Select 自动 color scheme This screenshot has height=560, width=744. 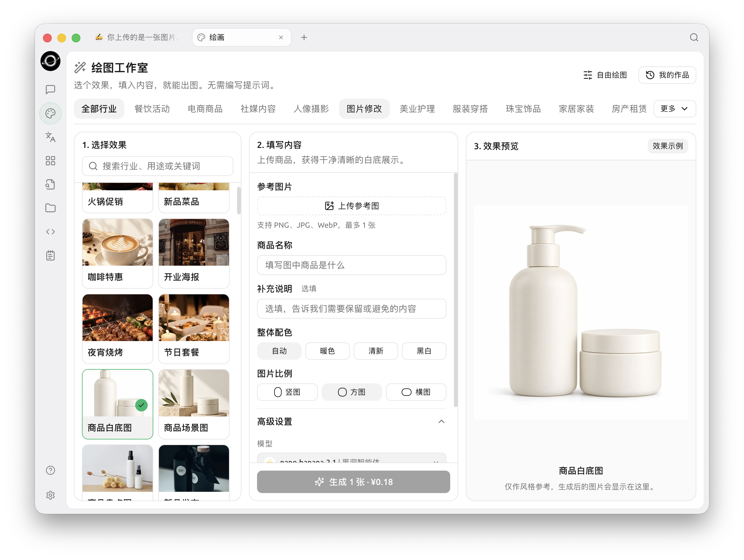point(279,351)
